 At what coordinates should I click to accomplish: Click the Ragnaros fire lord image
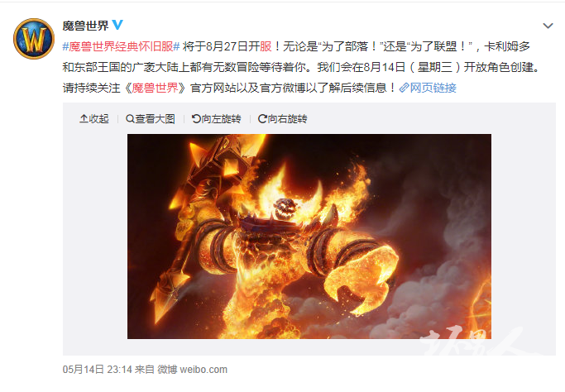tap(309, 237)
